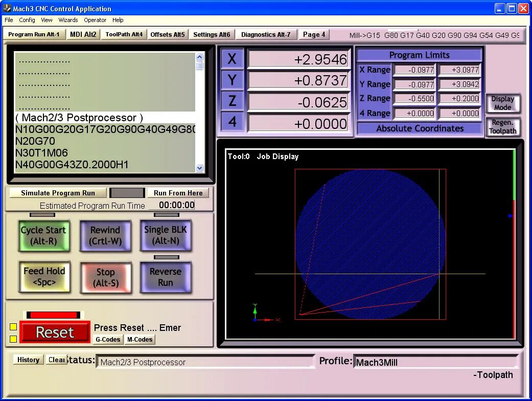Click the X Range minimum -0.0977
The height and width of the screenshot is (401, 532).
coord(414,70)
